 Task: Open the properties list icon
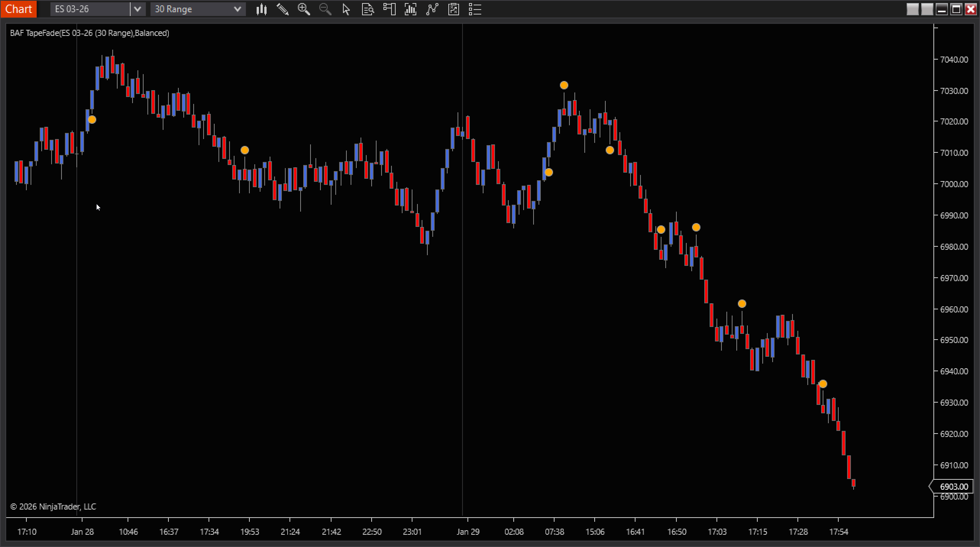pyautogui.click(x=475, y=9)
